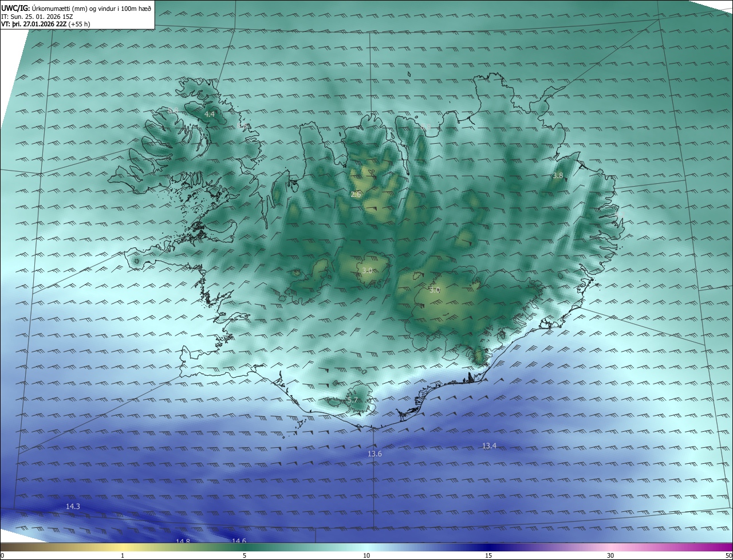Click the 'UWC/IG: Úrkomumætti (mm)' title line
Image resolution: width=733 pixels, height=560 pixels.
[x=76, y=8]
